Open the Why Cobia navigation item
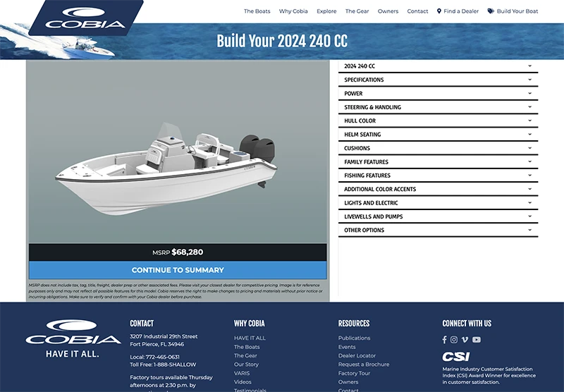This screenshot has height=392, width=564. click(x=293, y=11)
